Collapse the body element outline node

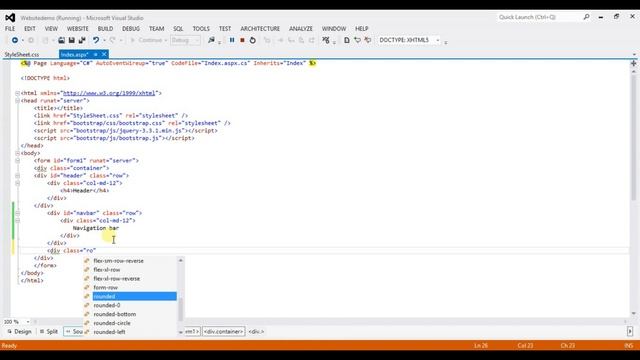point(18,153)
